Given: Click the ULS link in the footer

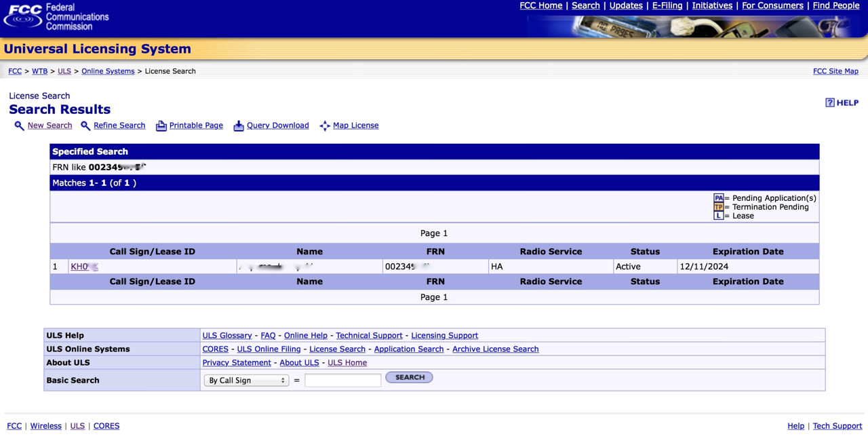Looking at the screenshot, I should pyautogui.click(x=77, y=426).
